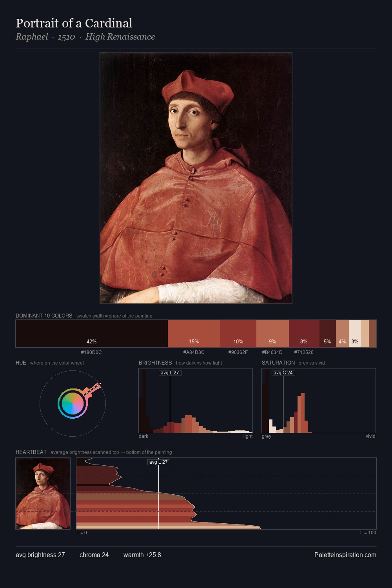The width and height of the screenshot is (392, 588).
Task: Click the footer stat 'chroma 24'
Action: 94,555
